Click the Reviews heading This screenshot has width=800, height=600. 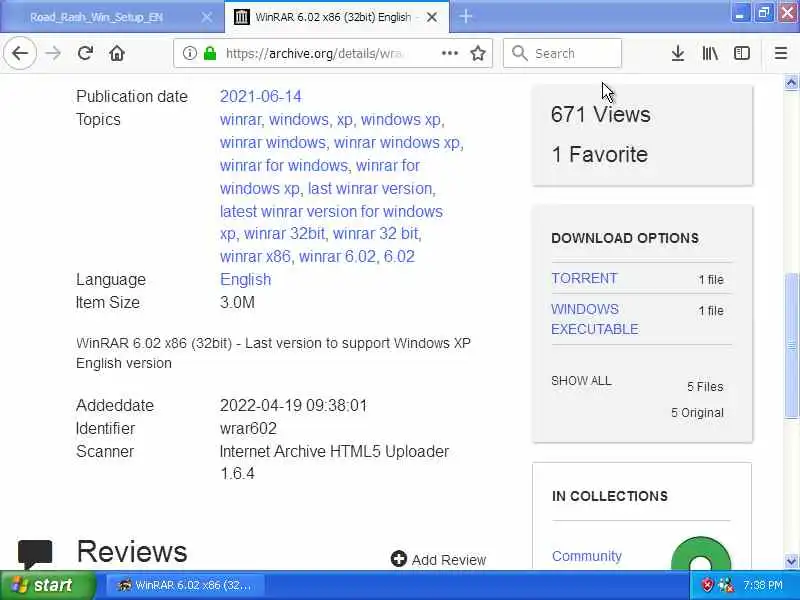point(132,552)
